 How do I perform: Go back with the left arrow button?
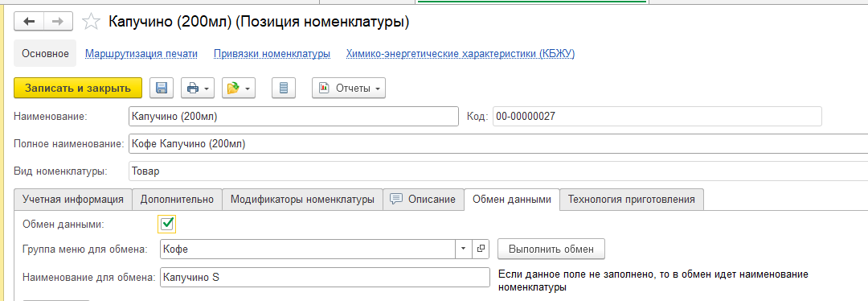click(x=30, y=21)
